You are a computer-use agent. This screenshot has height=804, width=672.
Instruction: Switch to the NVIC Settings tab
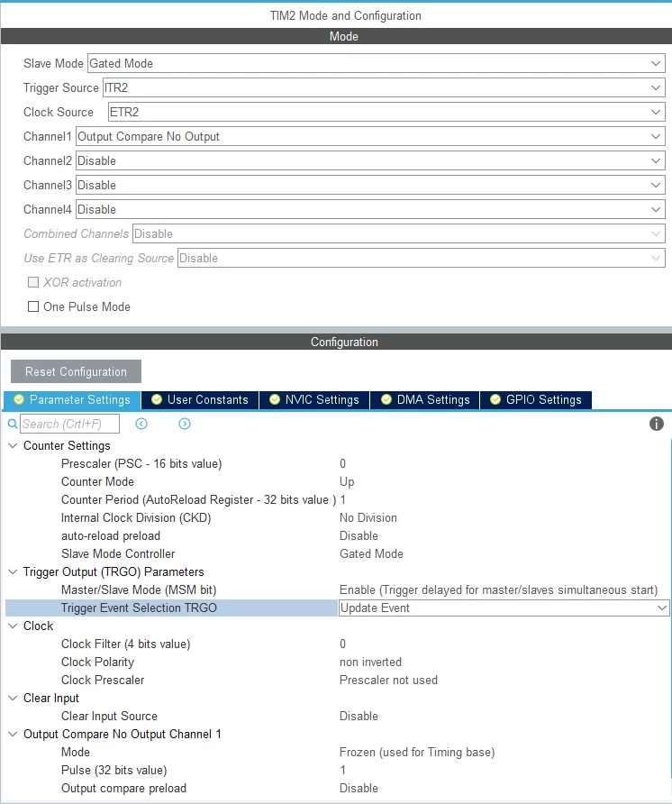(x=314, y=400)
